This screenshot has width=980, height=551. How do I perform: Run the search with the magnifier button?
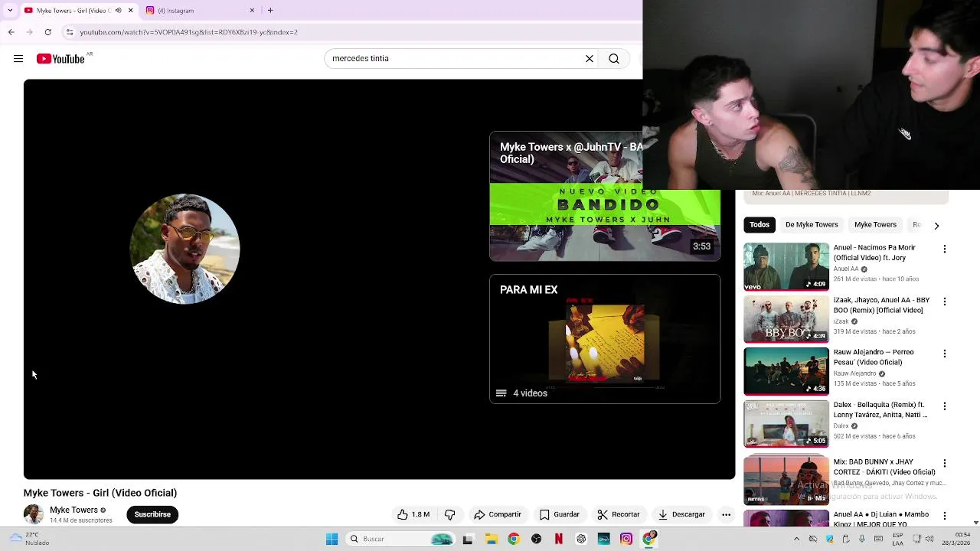(x=614, y=58)
